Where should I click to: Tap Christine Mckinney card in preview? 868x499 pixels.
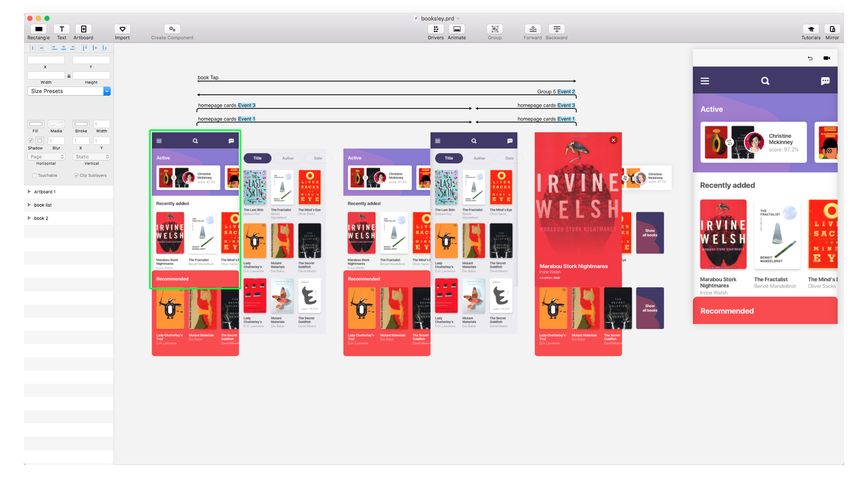(x=754, y=142)
